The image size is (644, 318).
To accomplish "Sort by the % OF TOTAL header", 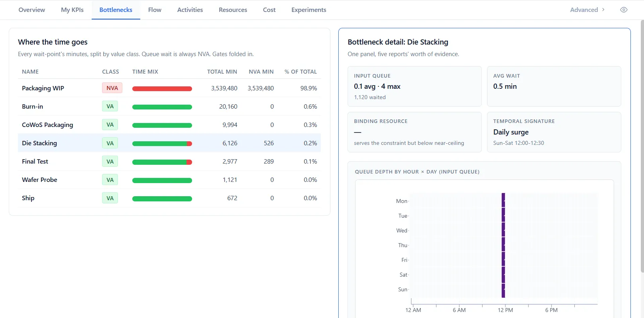I will click(x=300, y=72).
